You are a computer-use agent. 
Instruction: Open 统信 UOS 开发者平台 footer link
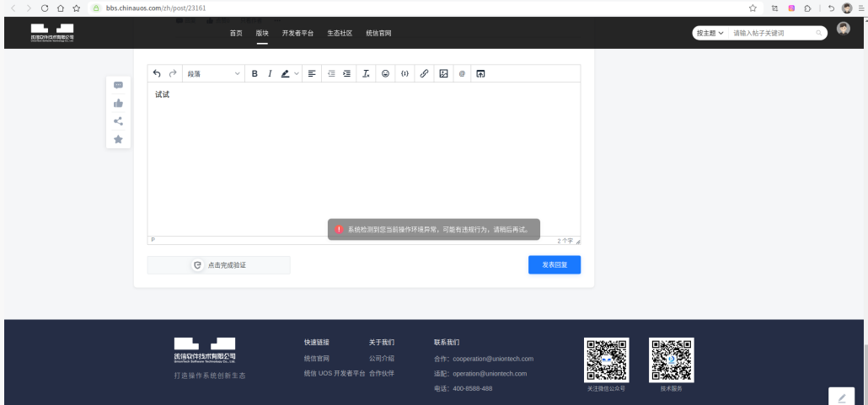pyautogui.click(x=335, y=374)
